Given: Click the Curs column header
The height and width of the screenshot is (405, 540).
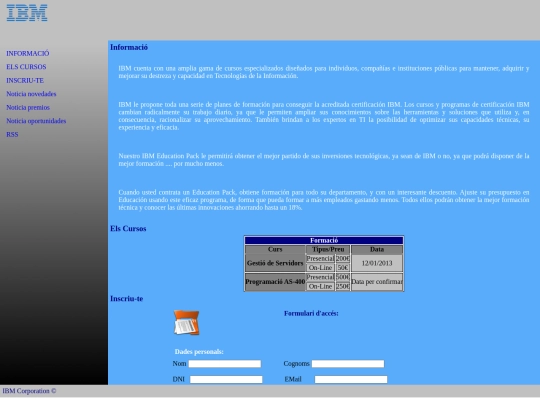Looking at the screenshot, I should (275, 249).
